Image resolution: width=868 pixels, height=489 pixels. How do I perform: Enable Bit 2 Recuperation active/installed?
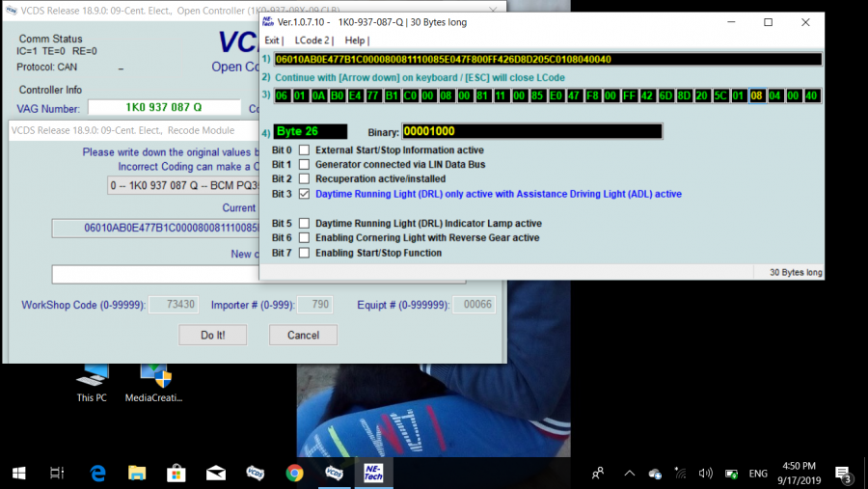(304, 178)
